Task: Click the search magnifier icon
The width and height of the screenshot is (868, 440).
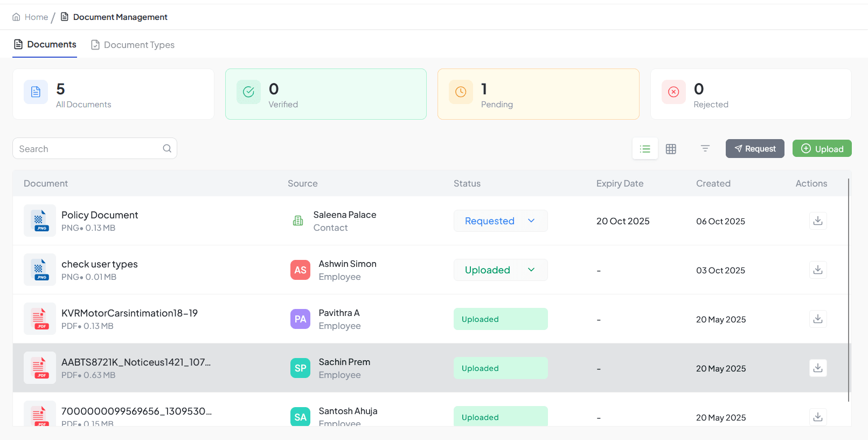Action: (x=167, y=148)
